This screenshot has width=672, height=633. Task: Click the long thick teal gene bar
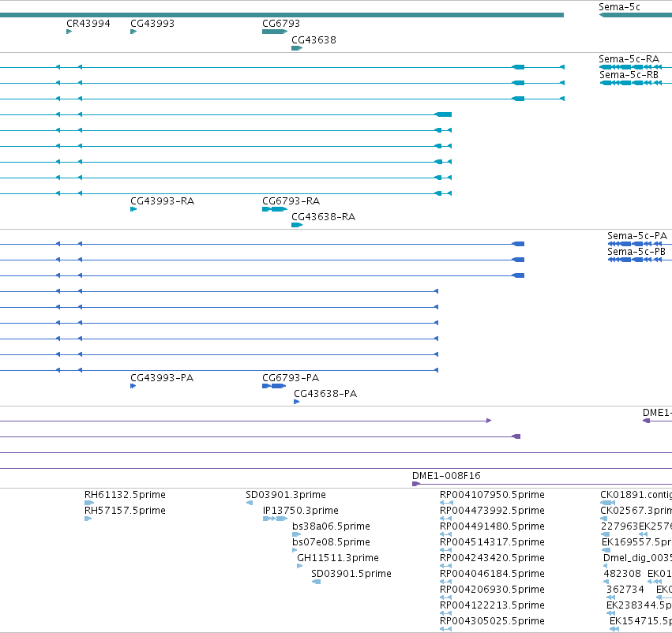[282, 15]
